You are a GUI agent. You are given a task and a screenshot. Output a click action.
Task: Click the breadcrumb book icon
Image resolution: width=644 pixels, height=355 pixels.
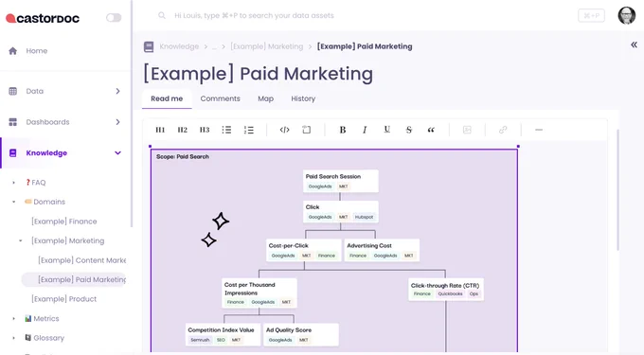tap(149, 46)
